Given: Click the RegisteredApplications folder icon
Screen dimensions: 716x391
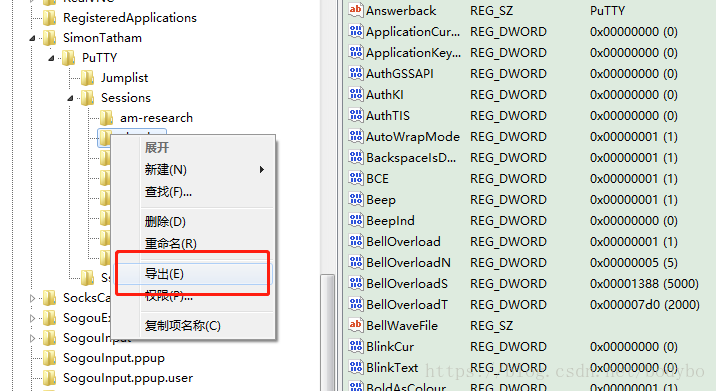Looking at the screenshot, I should pyautogui.click(x=49, y=18).
